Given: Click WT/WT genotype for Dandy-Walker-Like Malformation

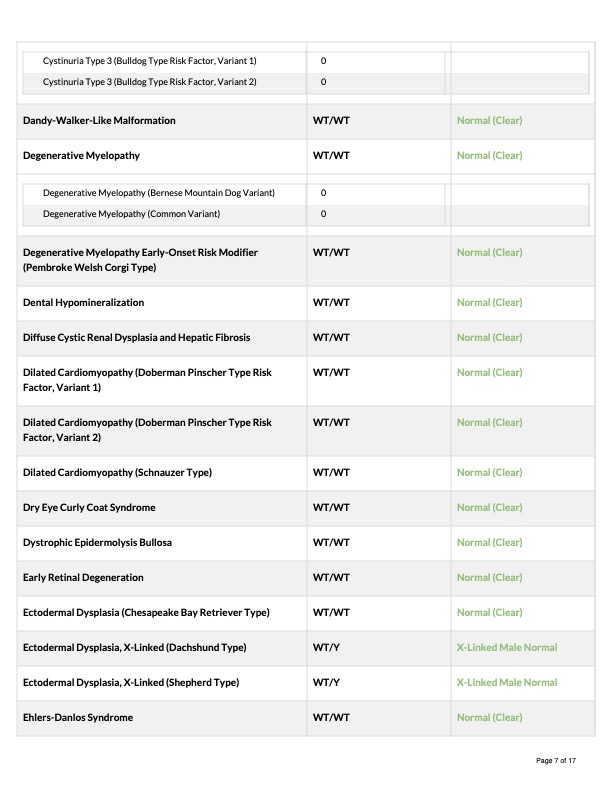Looking at the screenshot, I should tap(331, 121).
